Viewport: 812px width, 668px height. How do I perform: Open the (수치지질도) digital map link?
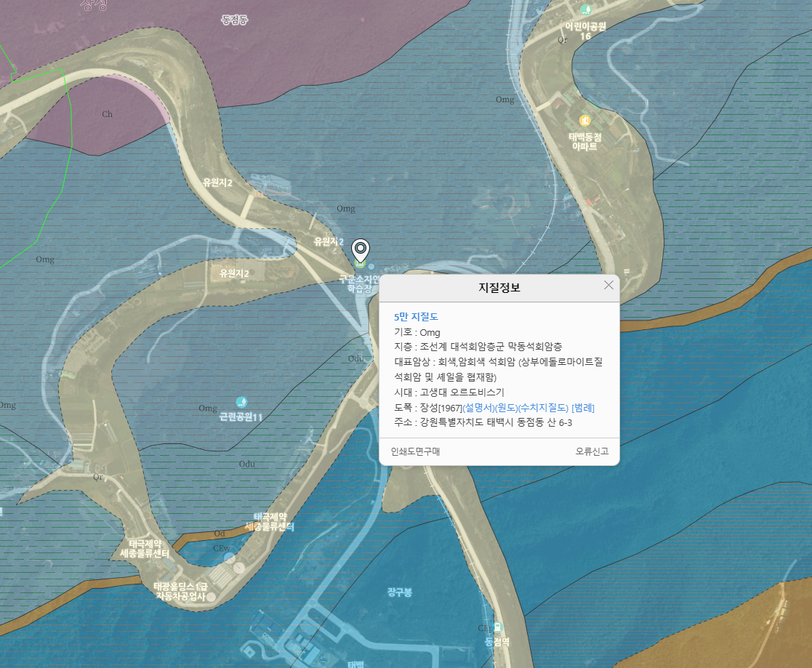coord(543,408)
